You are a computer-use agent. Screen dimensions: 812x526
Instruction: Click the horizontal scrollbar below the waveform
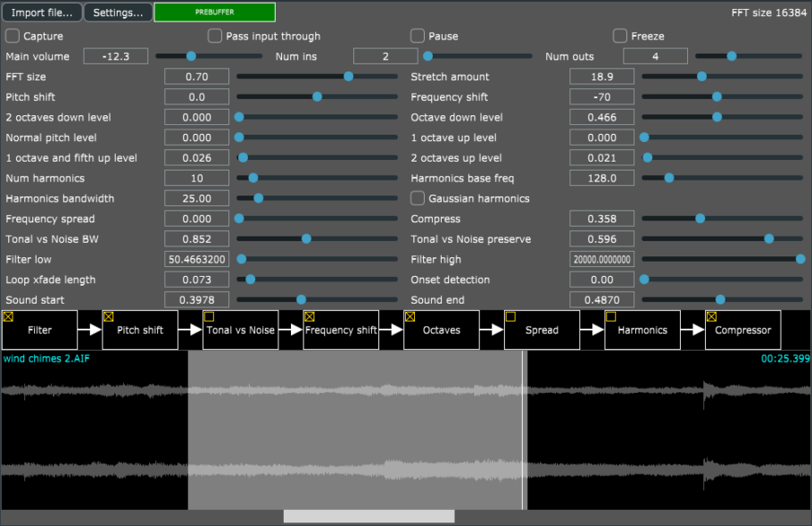pos(368,516)
